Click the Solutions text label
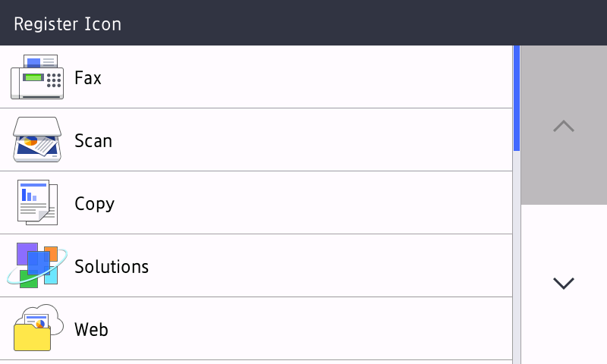Image resolution: width=607 pixels, height=364 pixels. click(x=112, y=267)
